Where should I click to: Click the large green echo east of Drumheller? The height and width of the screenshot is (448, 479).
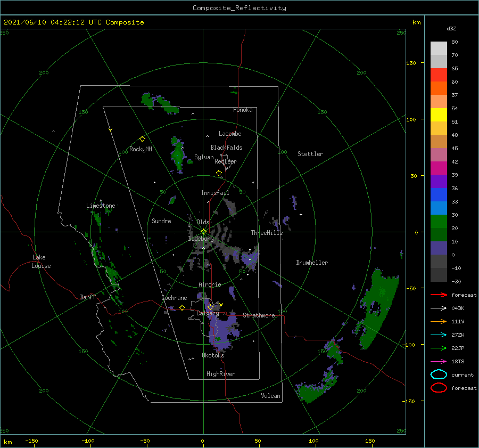point(378,309)
